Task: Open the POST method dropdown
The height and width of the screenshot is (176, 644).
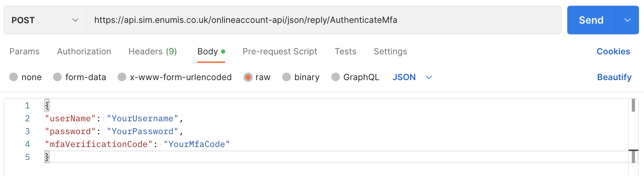Action: pyautogui.click(x=45, y=20)
